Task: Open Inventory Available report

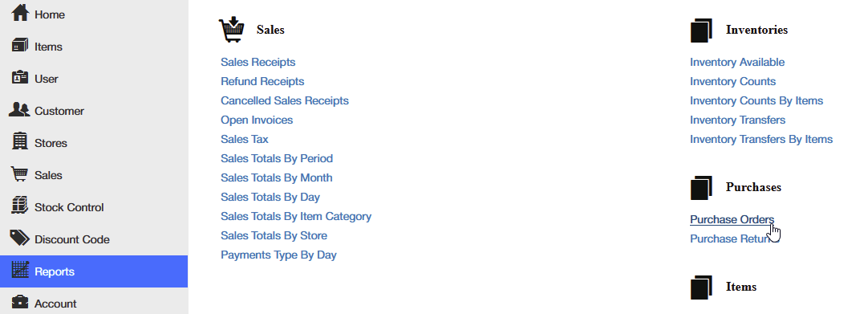Action: click(x=736, y=62)
